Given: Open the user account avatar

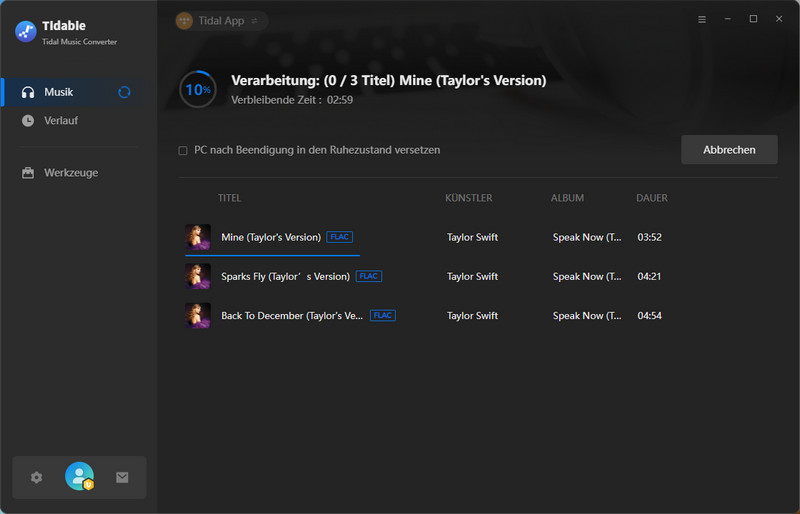Looking at the screenshot, I should click(80, 476).
